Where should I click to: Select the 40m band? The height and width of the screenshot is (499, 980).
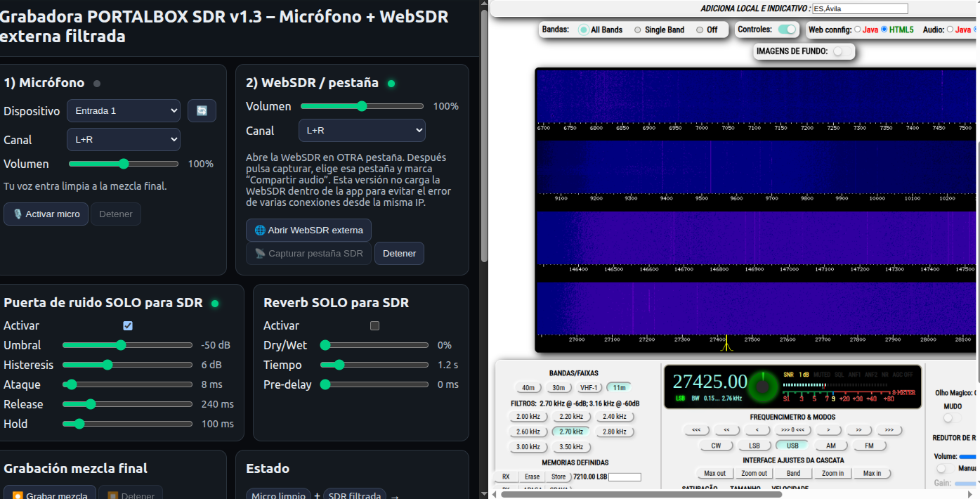point(528,387)
